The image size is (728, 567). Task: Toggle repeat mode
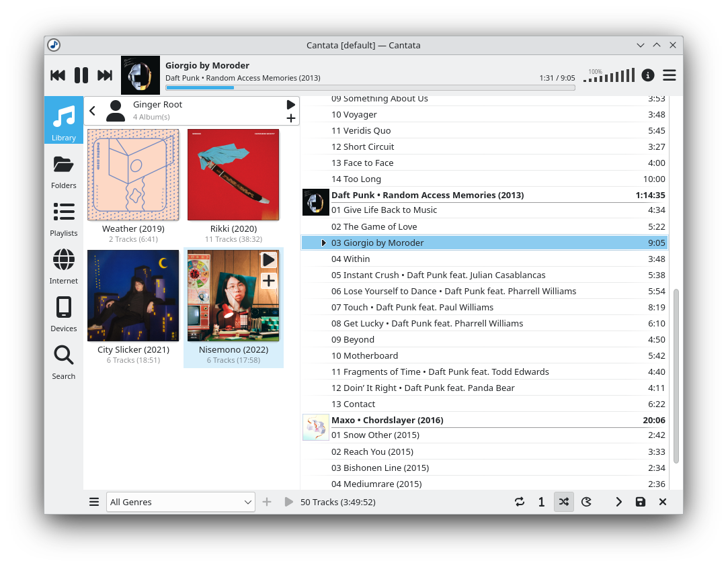pos(520,502)
